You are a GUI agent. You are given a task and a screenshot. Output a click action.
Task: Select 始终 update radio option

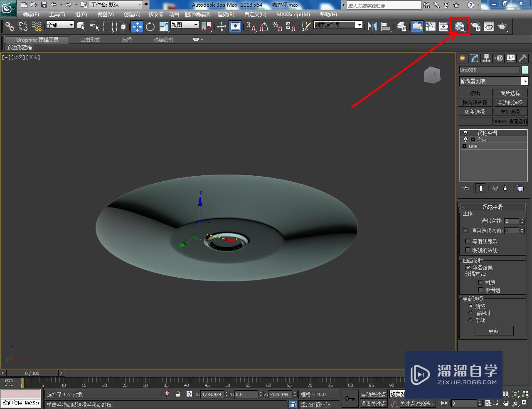[470, 306]
